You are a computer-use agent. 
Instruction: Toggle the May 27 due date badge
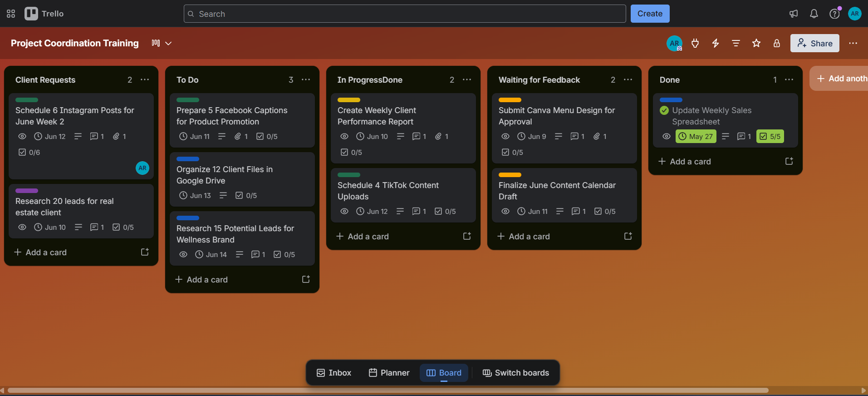[696, 136]
